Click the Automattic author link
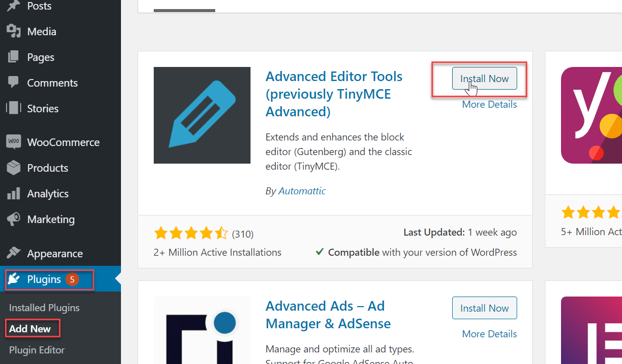This screenshot has width=622, height=364. click(x=302, y=191)
